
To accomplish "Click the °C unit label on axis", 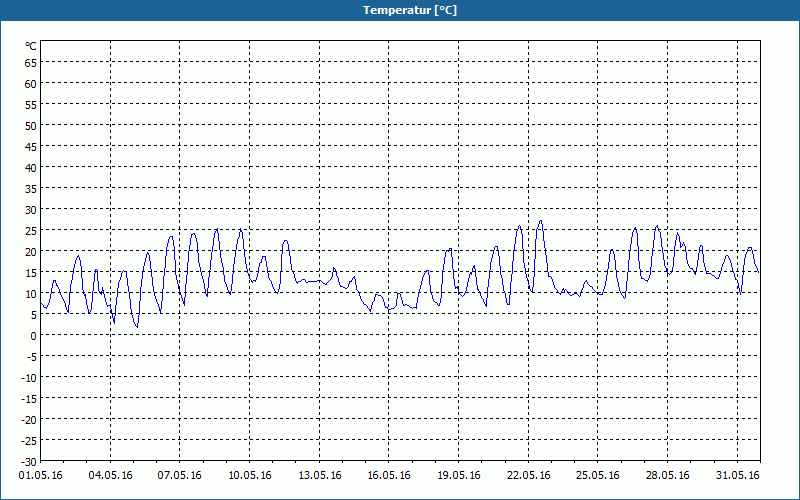I will [x=31, y=46].
